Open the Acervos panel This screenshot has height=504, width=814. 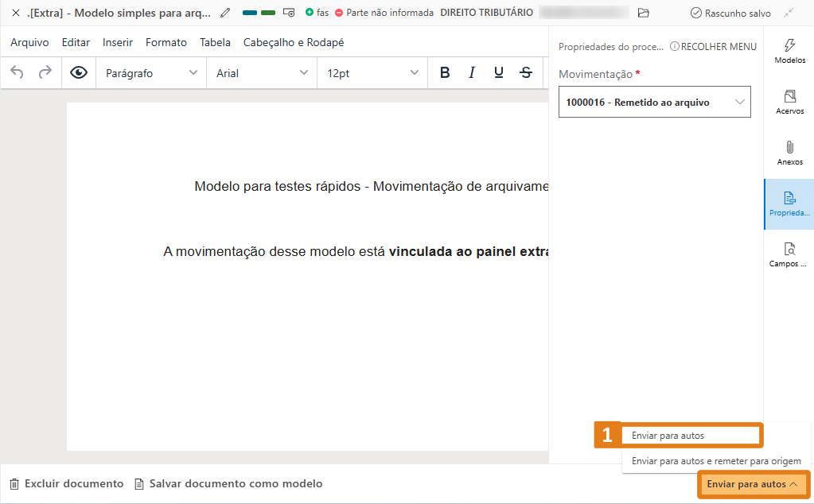[789, 103]
